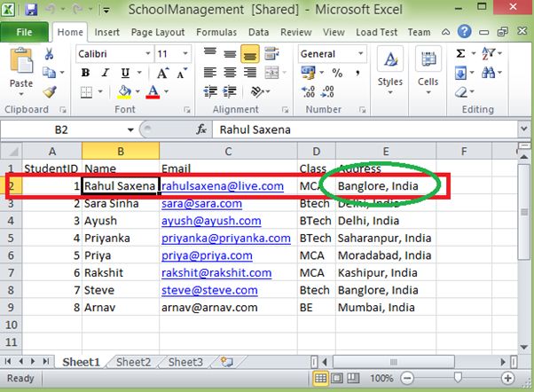
Task: Apply yellow fill color bucket
Action: (124, 91)
